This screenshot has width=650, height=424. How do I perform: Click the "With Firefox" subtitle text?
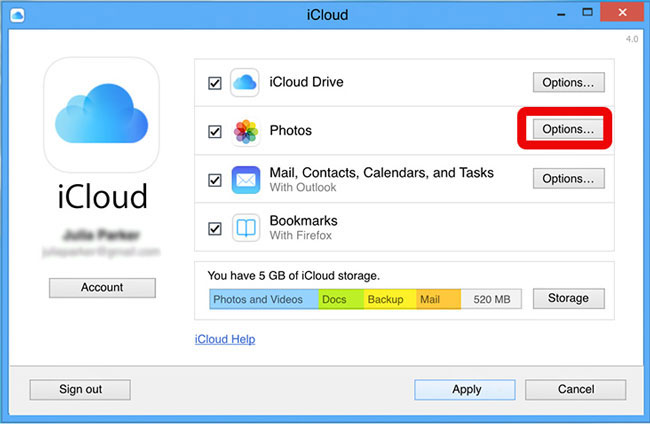(301, 235)
